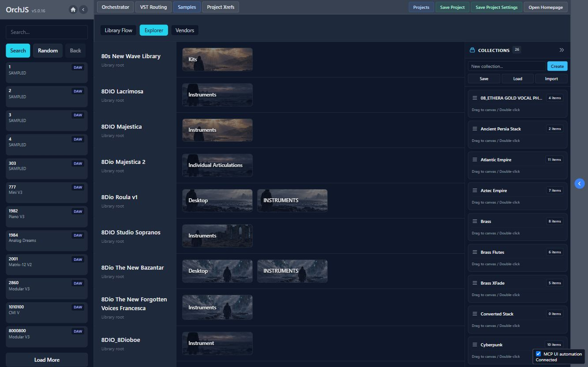Grab the handle icon of Cyberpunk collection
Viewport: 588px width, 367px height.
[475, 345]
